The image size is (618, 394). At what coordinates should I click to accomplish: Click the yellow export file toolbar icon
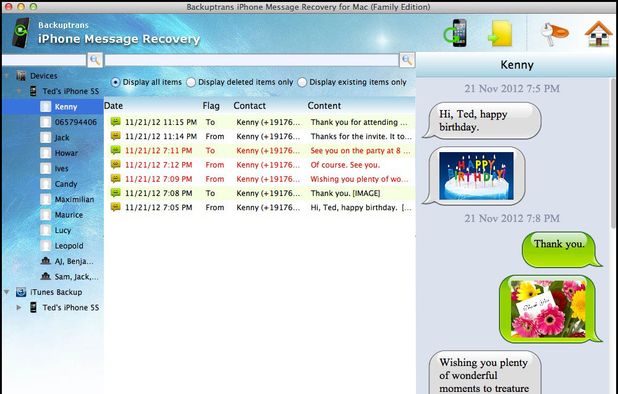pos(500,34)
